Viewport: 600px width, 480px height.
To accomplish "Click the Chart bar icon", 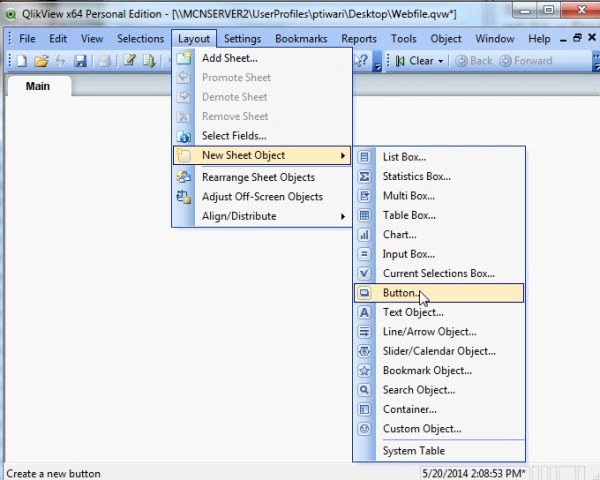I will [x=364, y=235].
